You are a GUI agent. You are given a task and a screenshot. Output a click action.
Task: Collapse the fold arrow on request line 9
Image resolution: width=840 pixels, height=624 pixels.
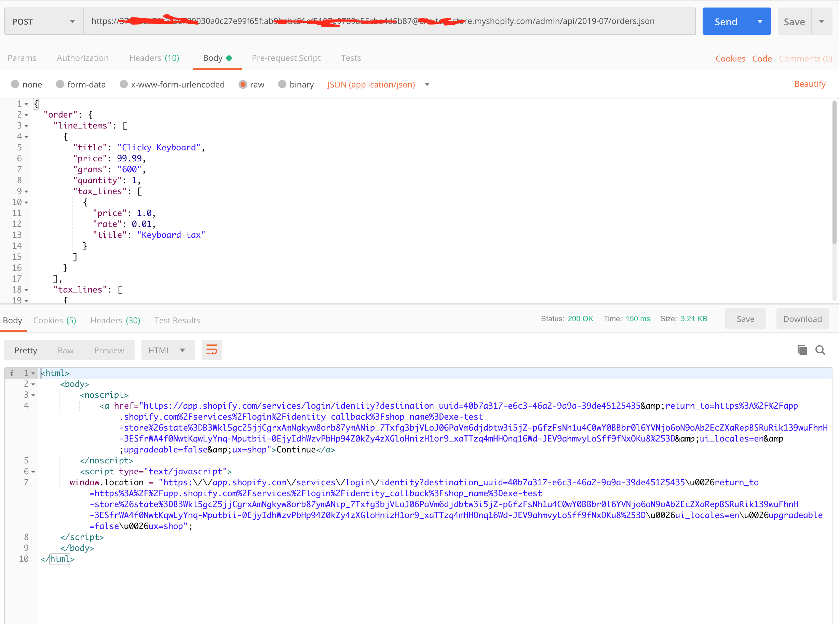point(26,191)
